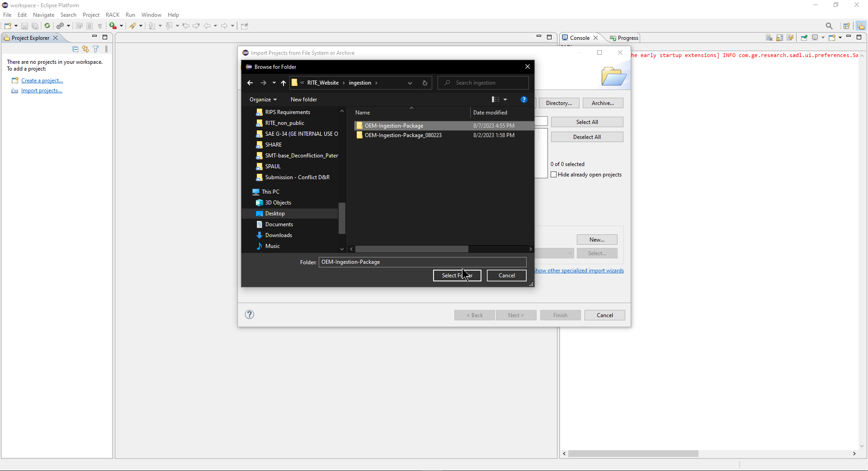The width and height of the screenshot is (868, 471).
Task: Click the pen search toolbar icon
Action: coord(132,26)
